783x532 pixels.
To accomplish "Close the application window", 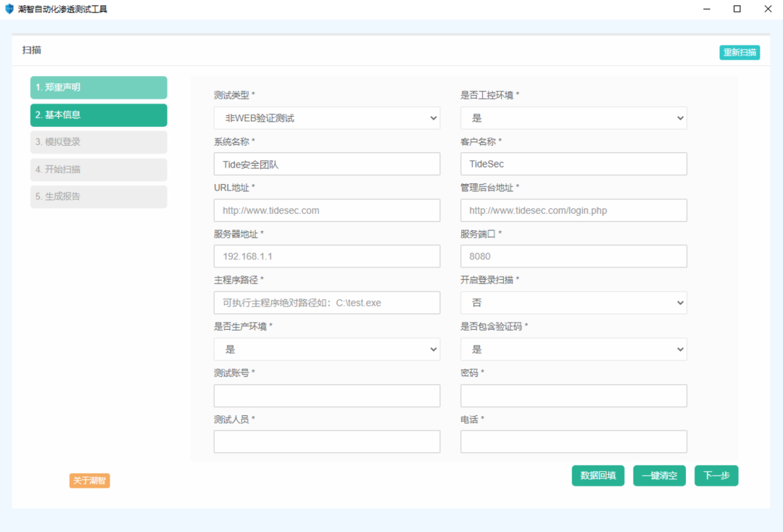I will 768,9.
